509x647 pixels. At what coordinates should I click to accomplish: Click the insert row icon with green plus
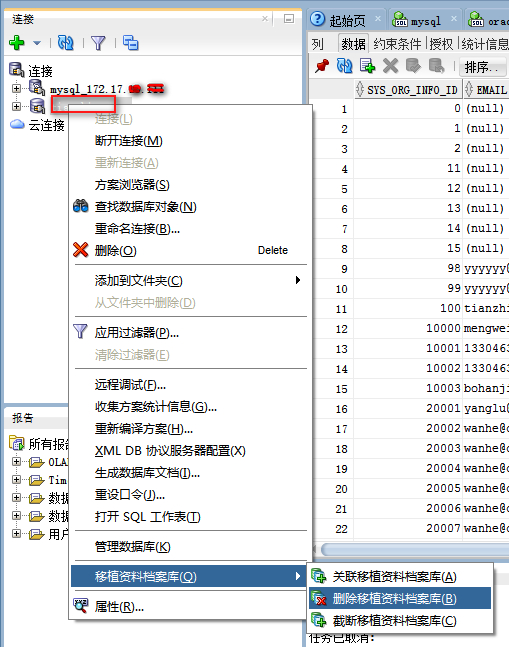point(367,66)
